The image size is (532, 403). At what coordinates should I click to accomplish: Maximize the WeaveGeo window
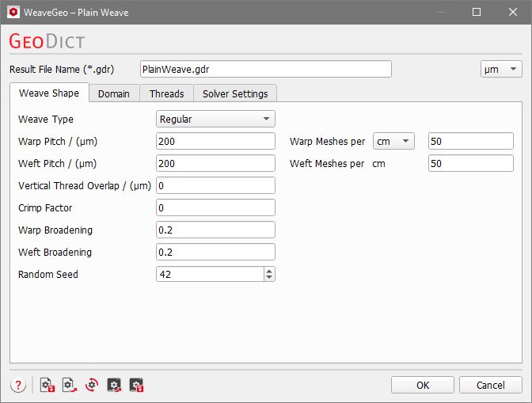[x=477, y=12]
